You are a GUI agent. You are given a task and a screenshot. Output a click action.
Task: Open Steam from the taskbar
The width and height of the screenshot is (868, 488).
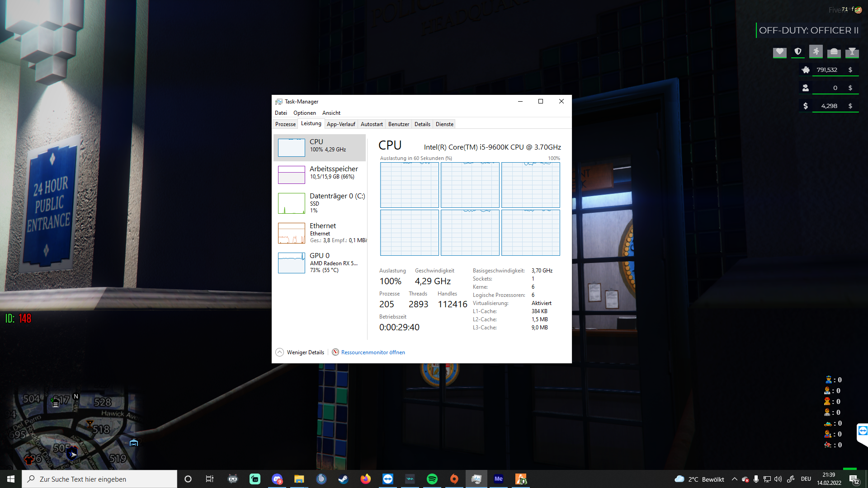click(x=344, y=479)
